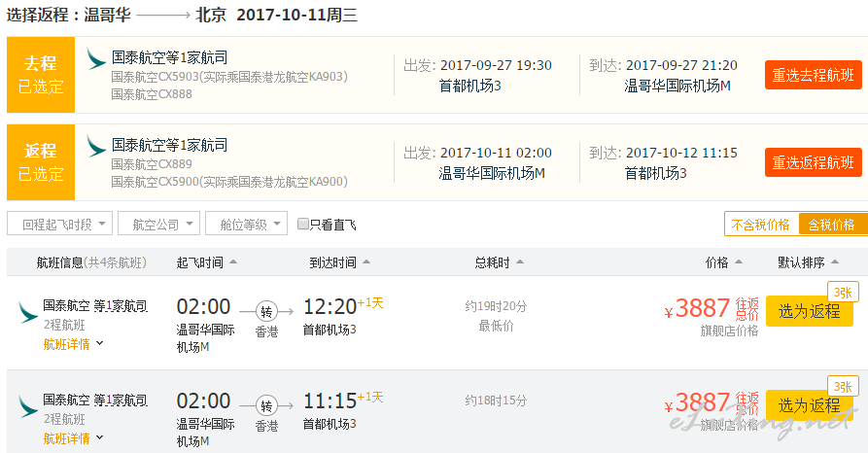The width and height of the screenshot is (868, 453).
Task: Open the 航空公司 filter dropdown
Action: pos(158,224)
